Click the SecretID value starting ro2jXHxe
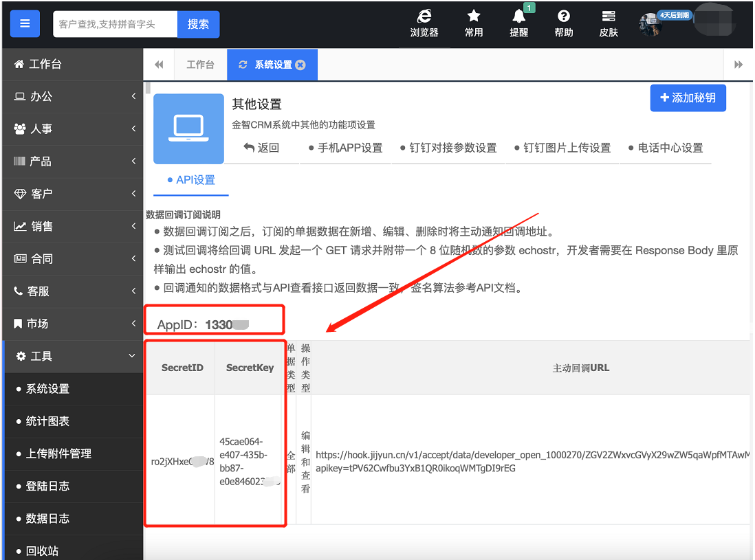 point(182,461)
